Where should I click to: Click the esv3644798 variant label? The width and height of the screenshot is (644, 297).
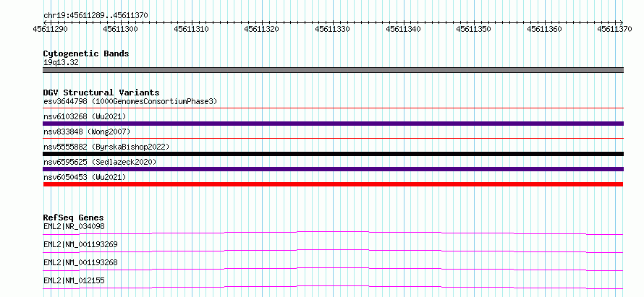coord(130,101)
